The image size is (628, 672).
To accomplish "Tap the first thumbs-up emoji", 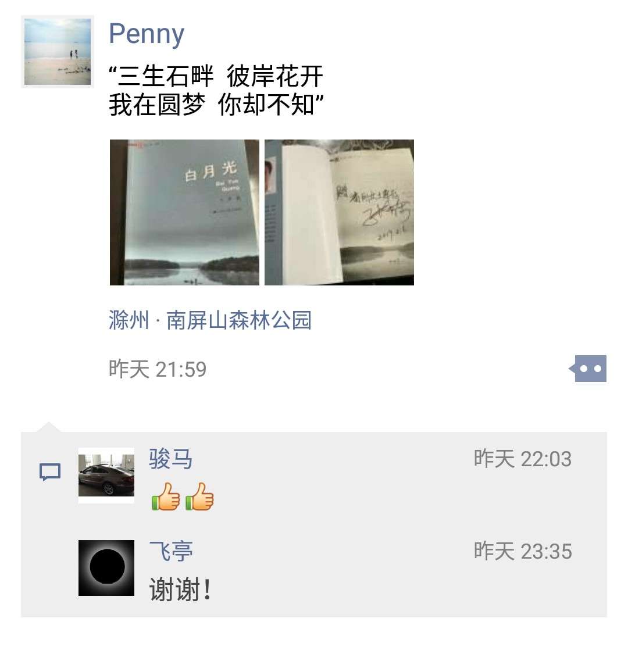I will (x=166, y=496).
